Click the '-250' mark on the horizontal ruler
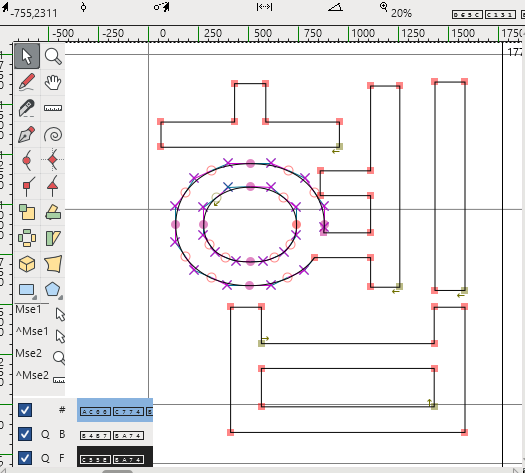 [x=113, y=33]
